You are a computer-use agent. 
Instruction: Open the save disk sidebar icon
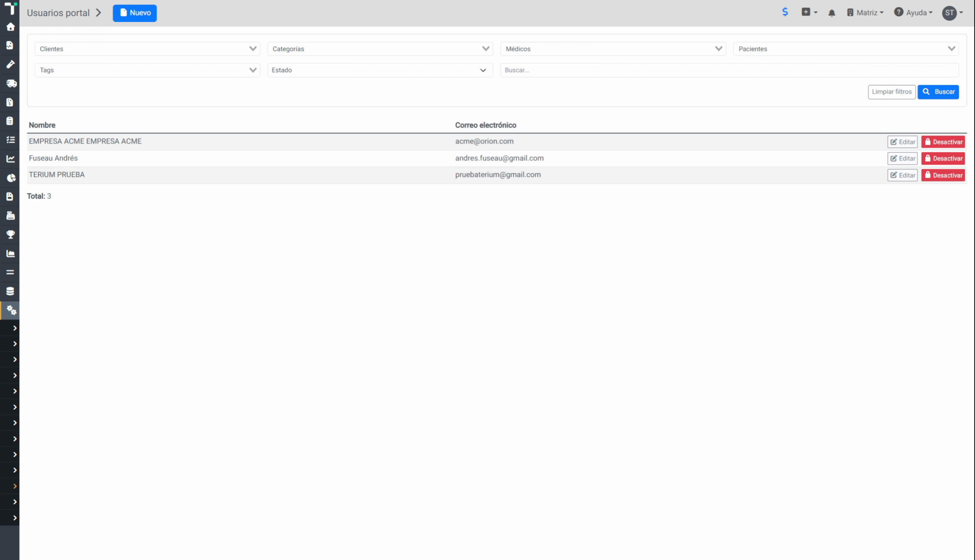click(x=10, y=196)
